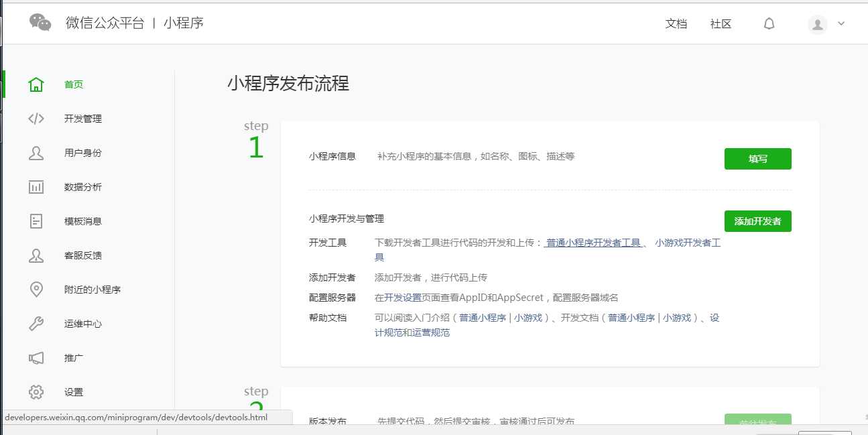
Task: Open 设置 menu item
Action: (x=74, y=392)
